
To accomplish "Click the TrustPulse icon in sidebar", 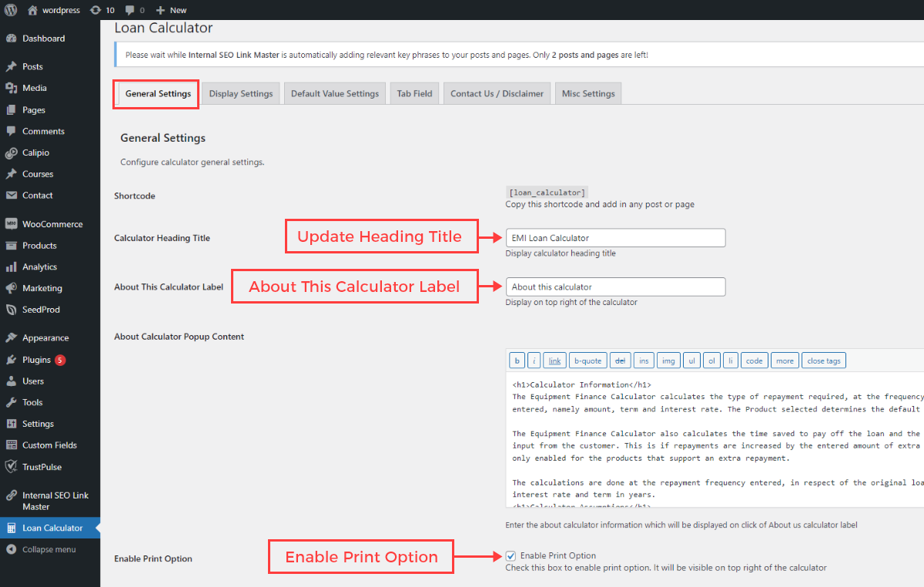I will point(11,467).
